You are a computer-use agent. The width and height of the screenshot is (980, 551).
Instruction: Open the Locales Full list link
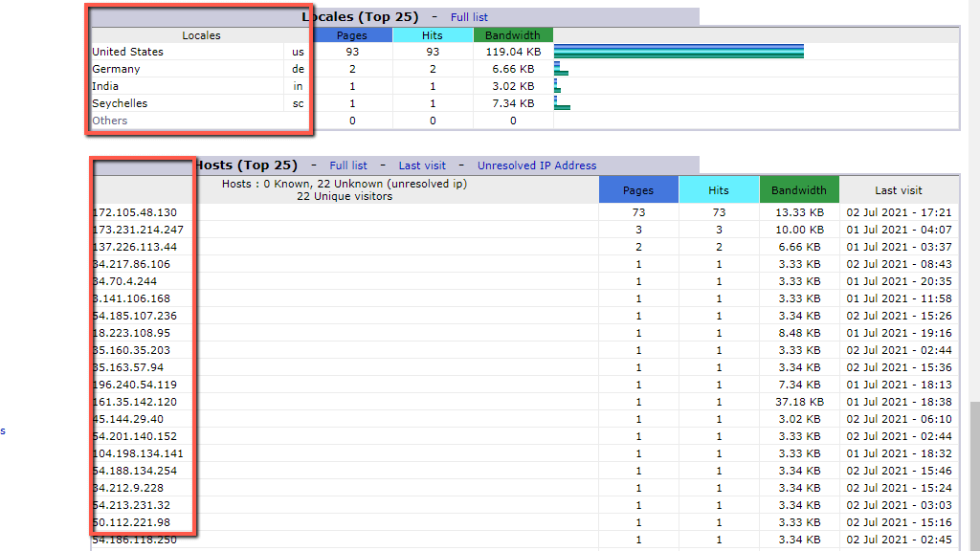pos(469,17)
